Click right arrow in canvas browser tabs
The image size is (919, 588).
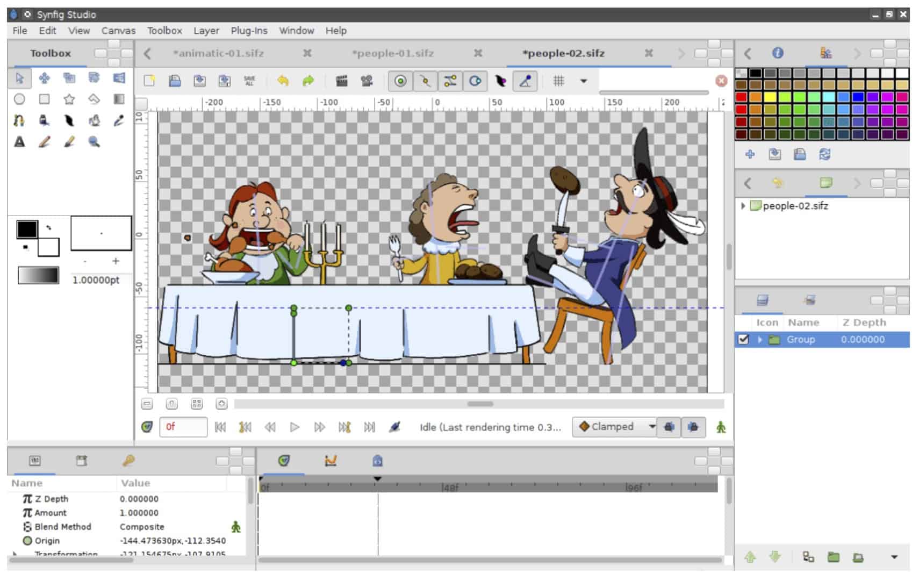pyautogui.click(x=857, y=183)
